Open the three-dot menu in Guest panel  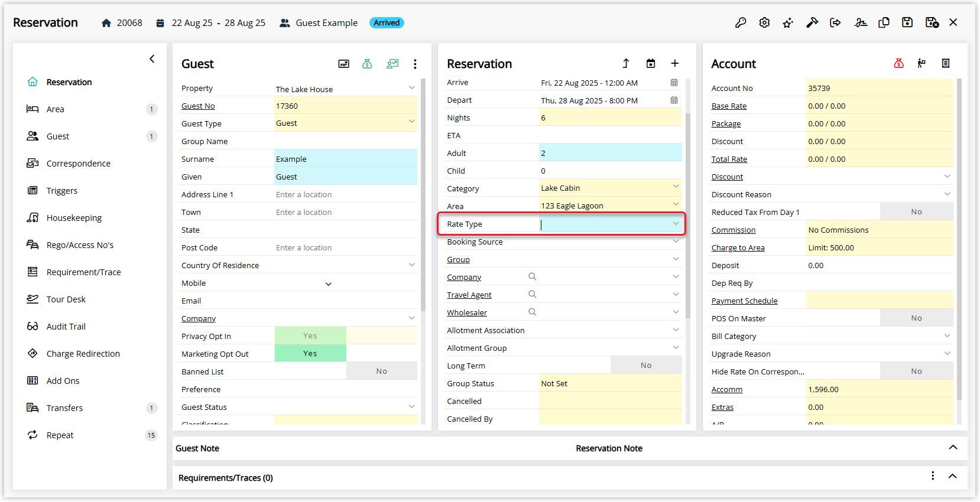pos(415,64)
